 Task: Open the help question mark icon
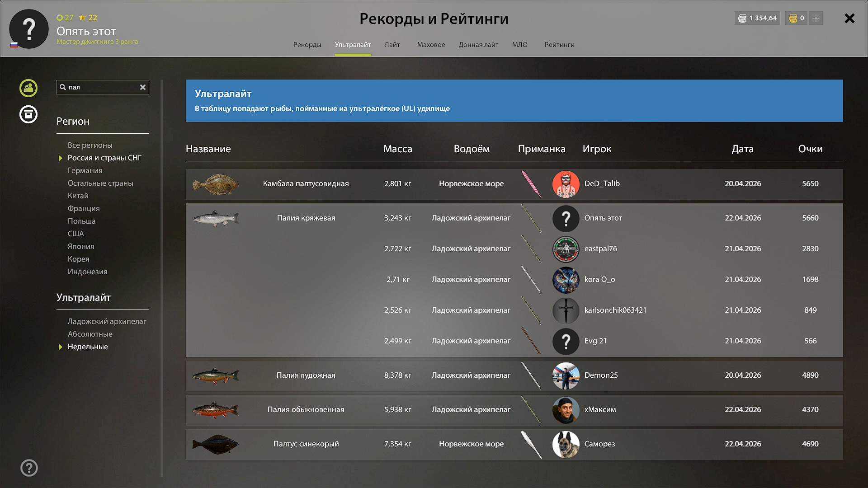29,468
